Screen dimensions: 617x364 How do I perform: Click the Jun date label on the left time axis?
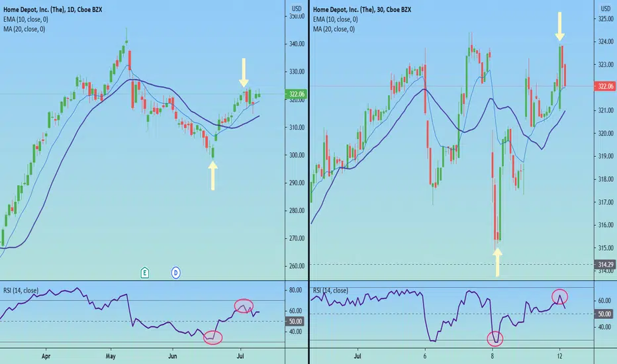(172, 356)
